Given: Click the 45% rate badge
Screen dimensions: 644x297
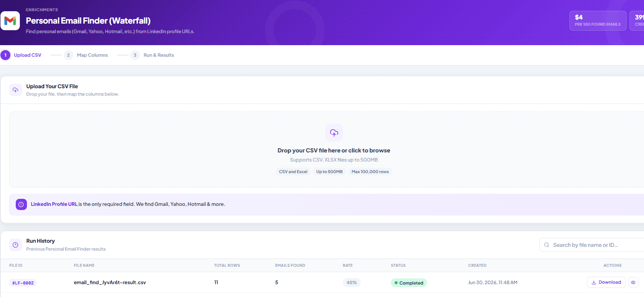Looking at the screenshot, I should coord(352,283).
